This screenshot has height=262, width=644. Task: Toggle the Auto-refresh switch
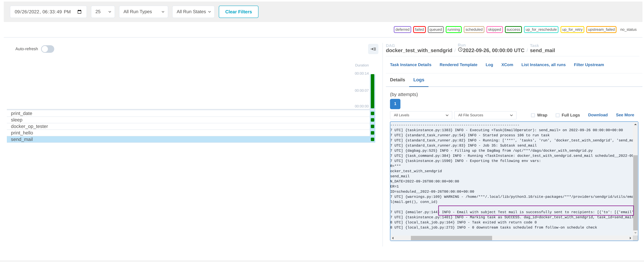click(48, 49)
